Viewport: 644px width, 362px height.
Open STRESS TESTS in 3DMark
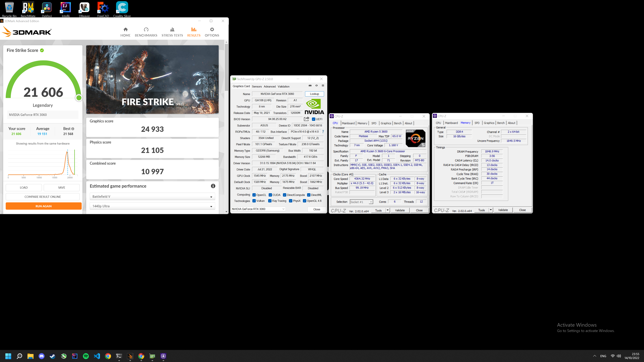coord(172,32)
